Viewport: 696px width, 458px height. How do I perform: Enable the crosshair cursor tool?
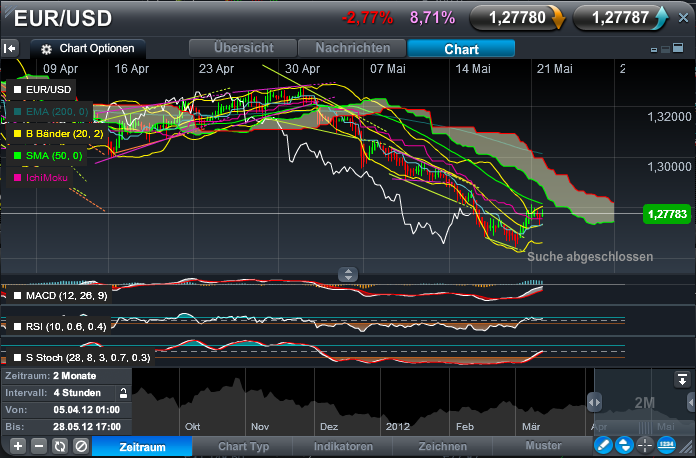(645, 445)
